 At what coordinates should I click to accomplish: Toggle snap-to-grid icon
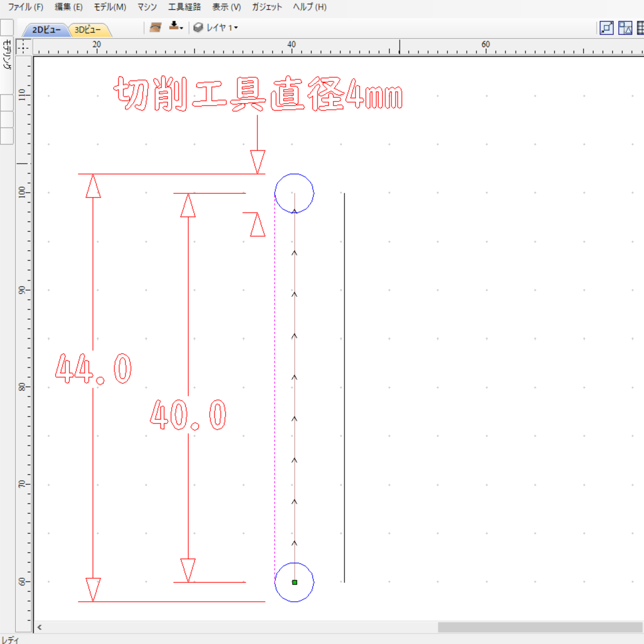coord(640,28)
